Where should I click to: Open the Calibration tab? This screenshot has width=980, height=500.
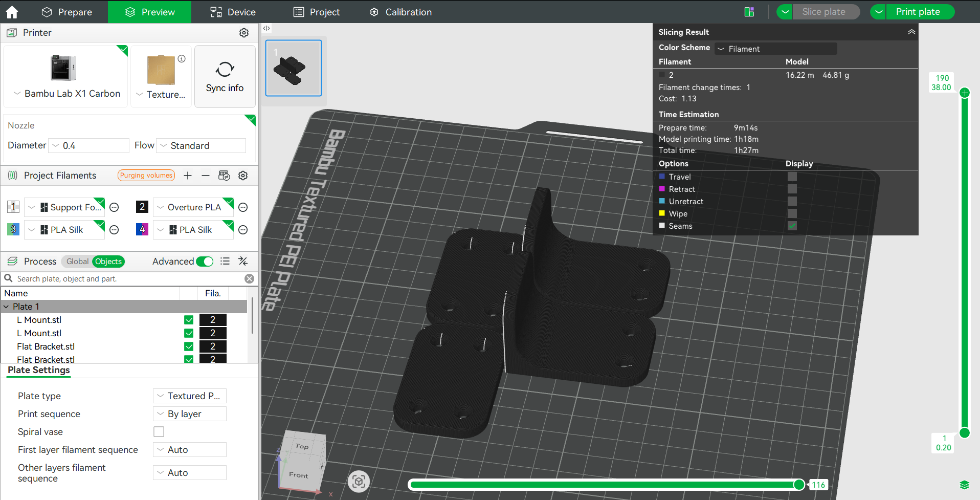(x=401, y=12)
